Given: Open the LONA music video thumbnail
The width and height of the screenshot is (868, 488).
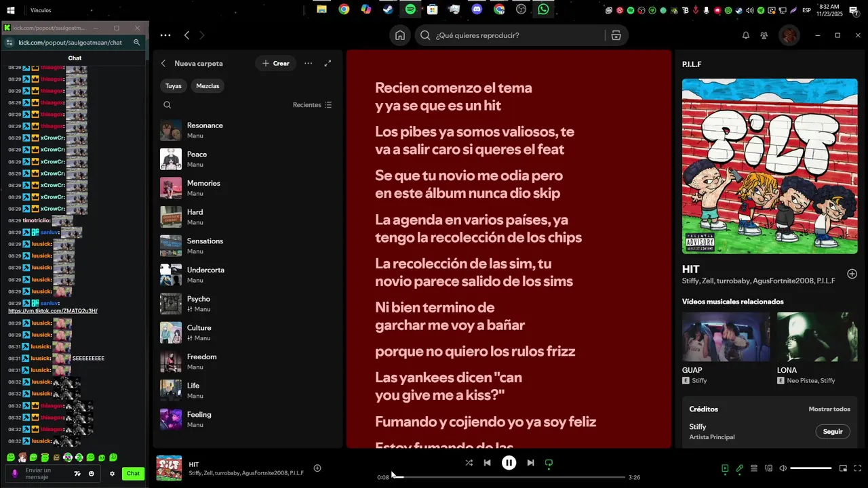Looking at the screenshot, I should (817, 337).
